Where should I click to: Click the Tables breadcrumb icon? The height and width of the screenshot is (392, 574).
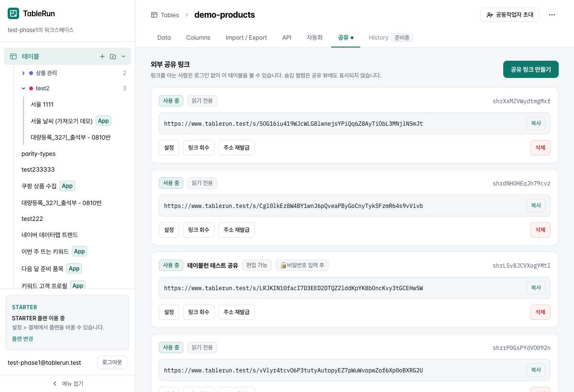(154, 15)
